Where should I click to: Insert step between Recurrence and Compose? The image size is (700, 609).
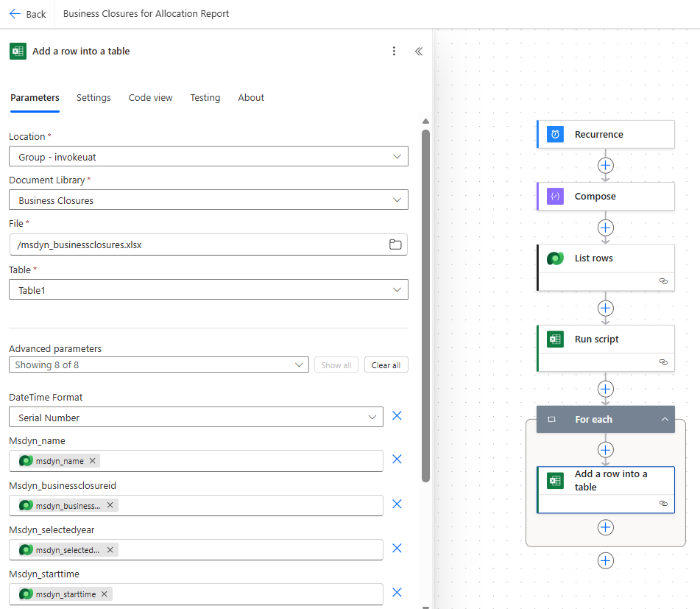[605, 166]
